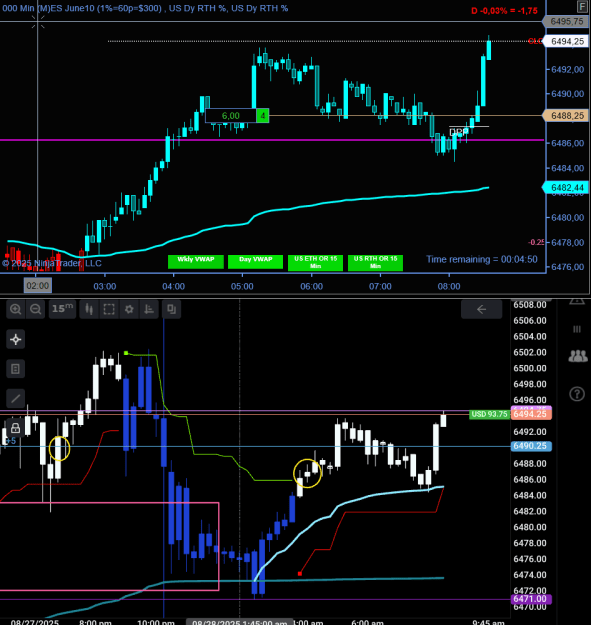Click the 6488,25 orange price label
591x625 pixels.
(567, 116)
